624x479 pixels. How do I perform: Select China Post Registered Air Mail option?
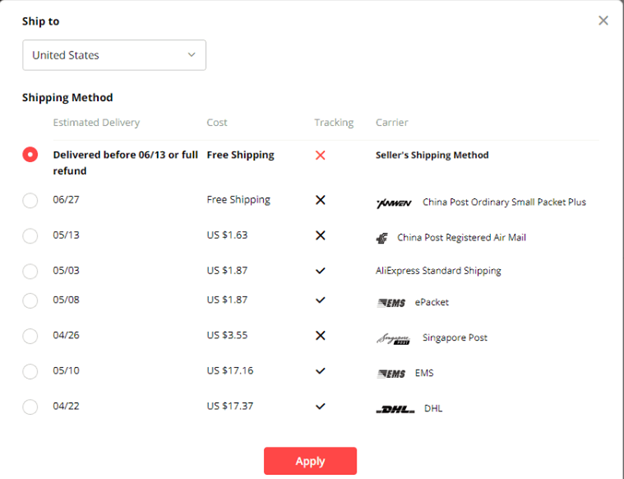tap(30, 237)
